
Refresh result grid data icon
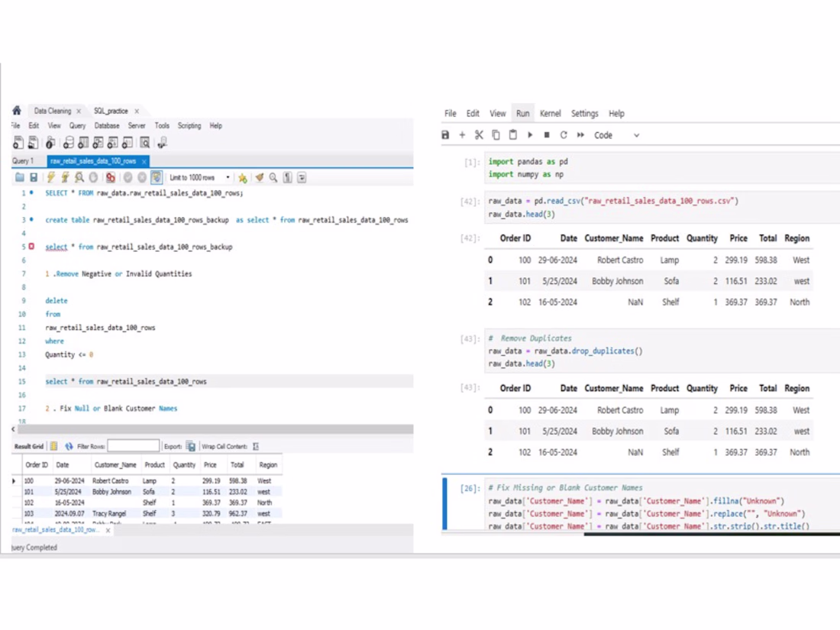click(69, 446)
